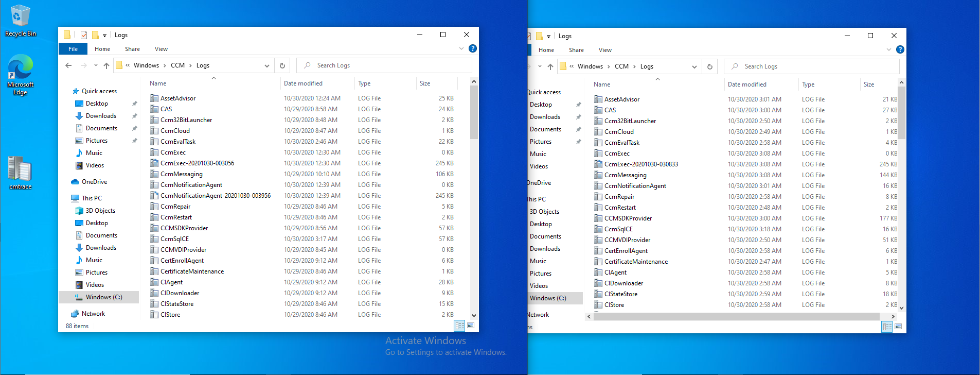Viewport: 980px width, 375px height.
Task: Open address bar history dropdown in right window
Action: pos(694,66)
